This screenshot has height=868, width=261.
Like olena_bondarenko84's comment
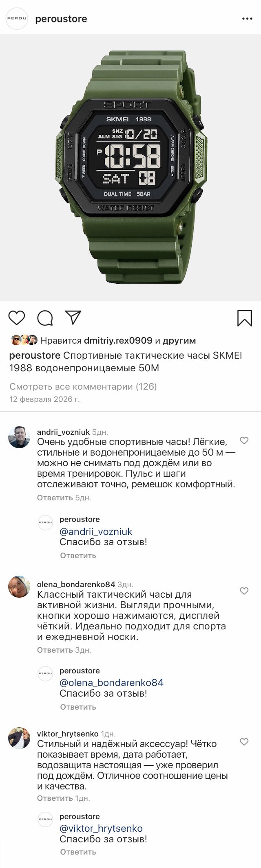pyautogui.click(x=244, y=591)
